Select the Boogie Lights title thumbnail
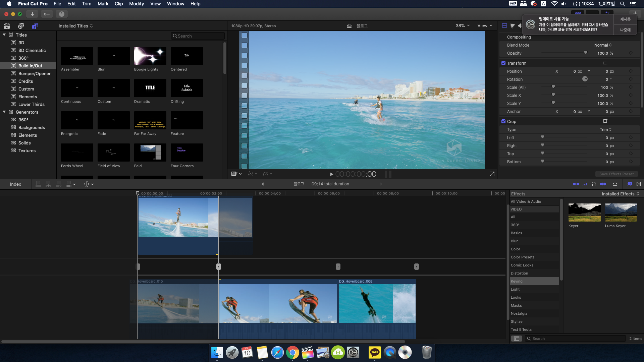 (x=150, y=56)
